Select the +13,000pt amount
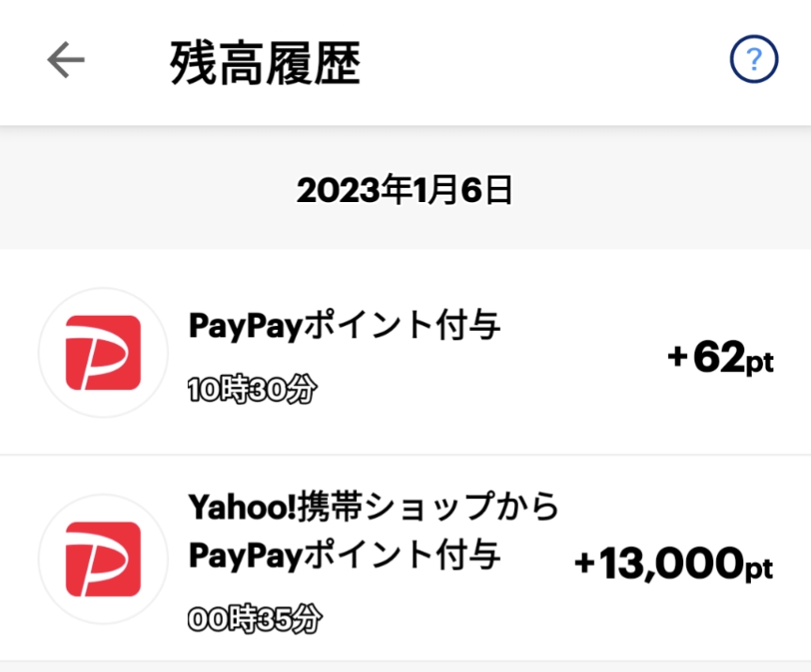Viewport: 811px width, 672px height. 673,564
